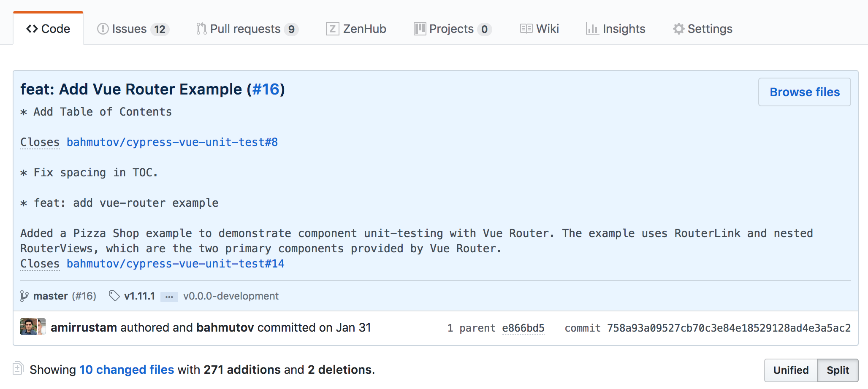
Task: Open the (#16) link beside master
Action: pyautogui.click(x=84, y=296)
